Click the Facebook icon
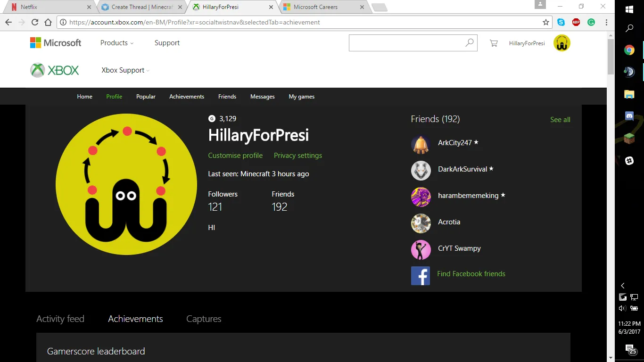The width and height of the screenshot is (644, 362). (421, 276)
